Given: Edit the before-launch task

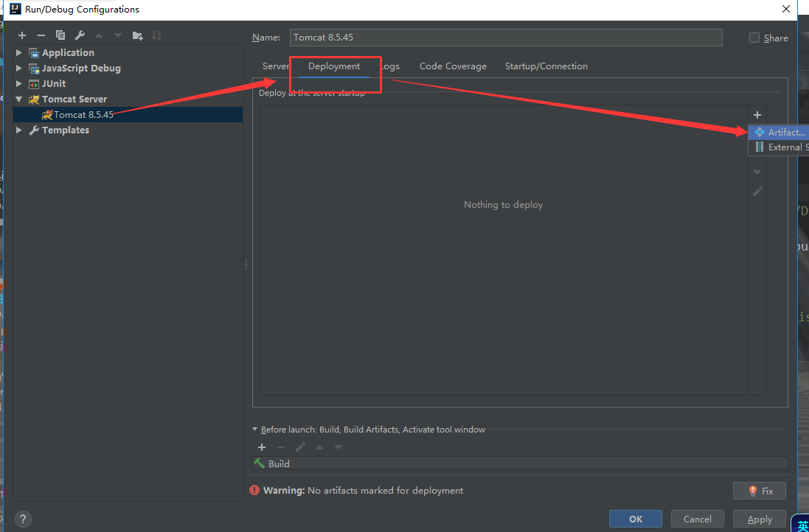Looking at the screenshot, I should point(300,447).
